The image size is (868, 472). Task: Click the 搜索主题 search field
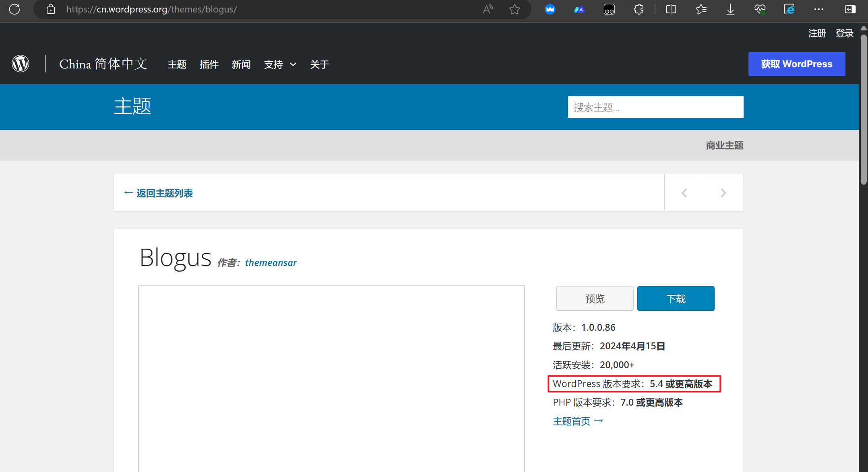pyautogui.click(x=655, y=107)
